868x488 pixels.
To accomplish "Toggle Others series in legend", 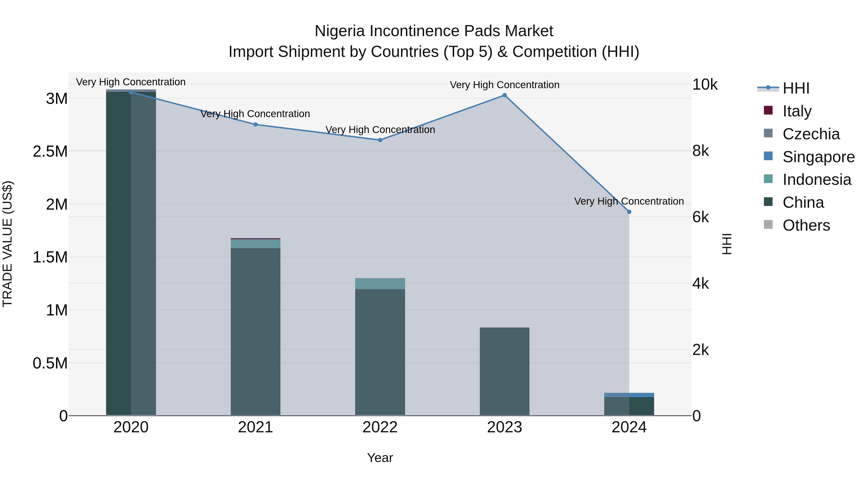I will 797,225.
